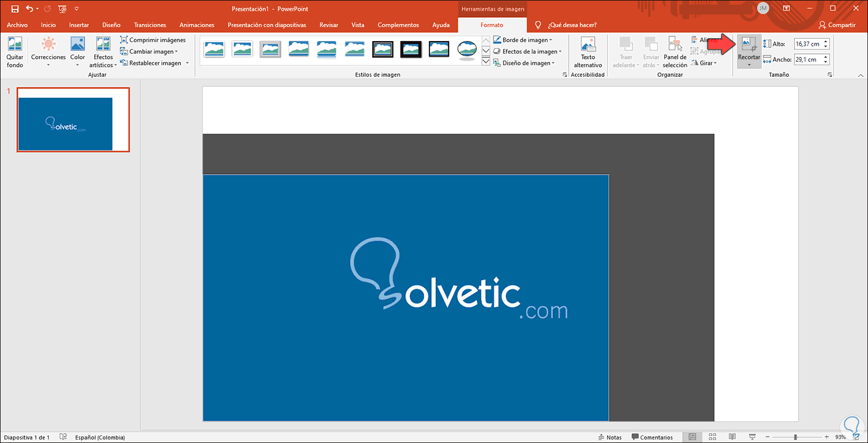The height and width of the screenshot is (443, 868).
Task: Open the Cambiar imagen dropdown
Action: (x=149, y=51)
